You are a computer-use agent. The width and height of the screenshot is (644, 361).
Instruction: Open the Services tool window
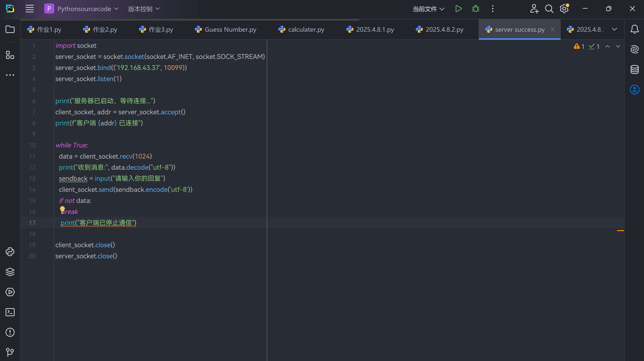10,292
